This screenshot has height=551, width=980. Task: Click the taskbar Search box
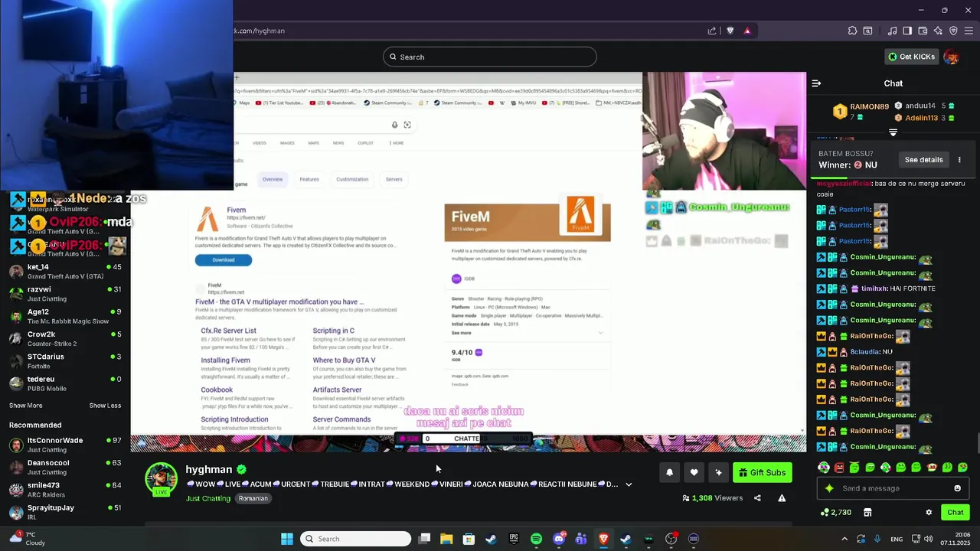pos(354,539)
